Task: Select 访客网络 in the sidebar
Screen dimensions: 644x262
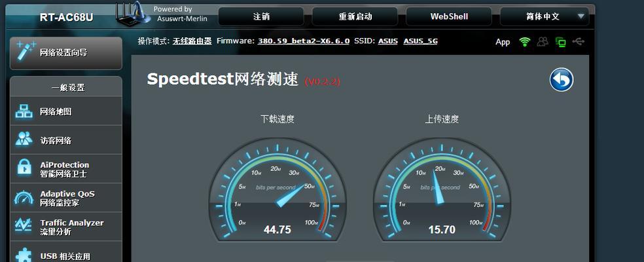Action: click(x=66, y=140)
